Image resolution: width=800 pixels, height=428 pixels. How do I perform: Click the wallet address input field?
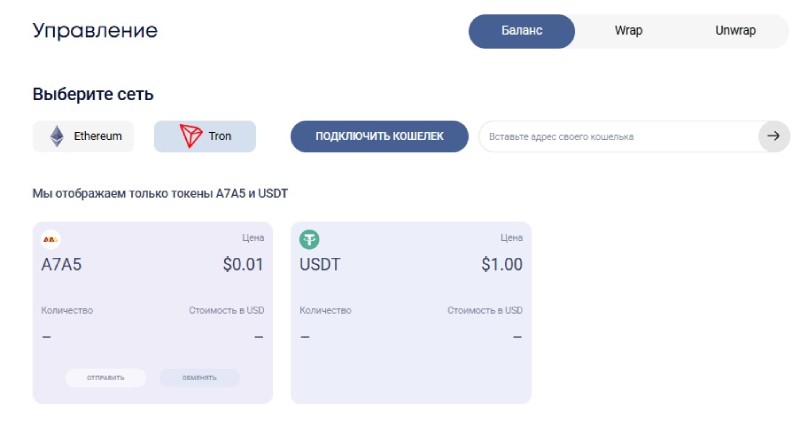[615, 136]
